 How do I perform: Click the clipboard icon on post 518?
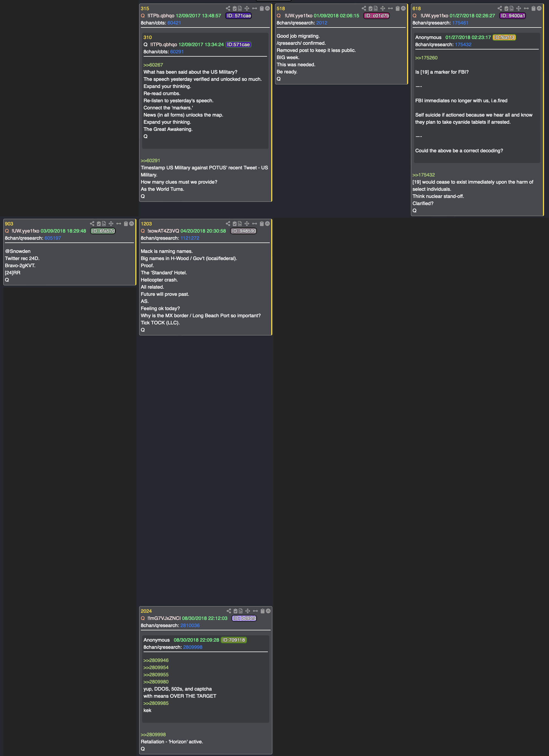(x=397, y=8)
